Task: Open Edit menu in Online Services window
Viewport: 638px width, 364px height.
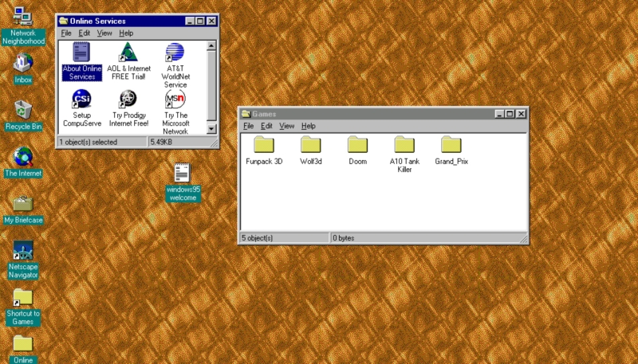Action: tap(84, 33)
